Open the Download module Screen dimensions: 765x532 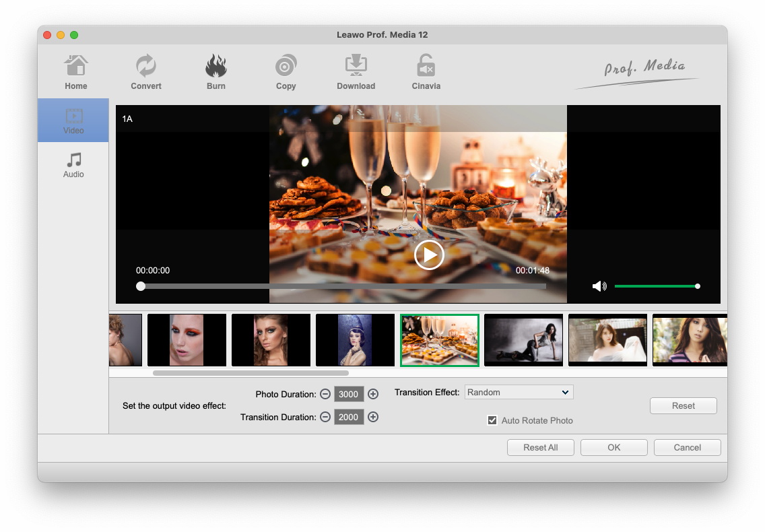point(356,72)
